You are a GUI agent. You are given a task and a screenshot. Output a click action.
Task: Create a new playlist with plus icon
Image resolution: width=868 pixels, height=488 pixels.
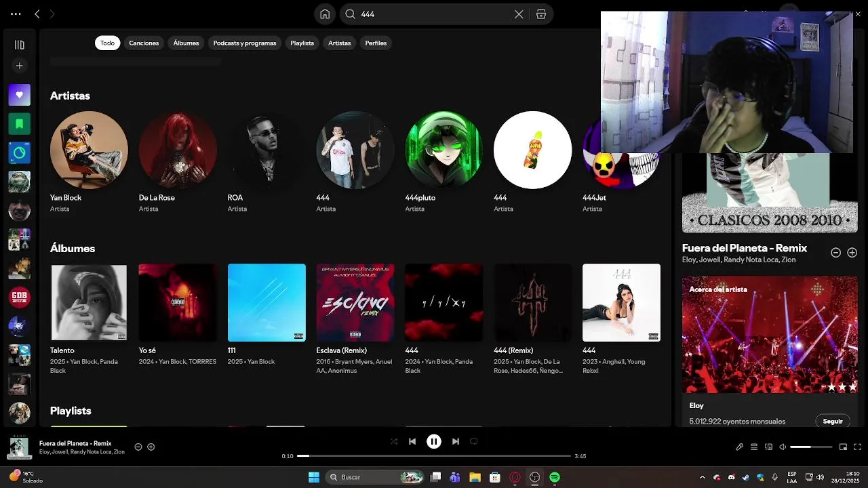click(19, 66)
